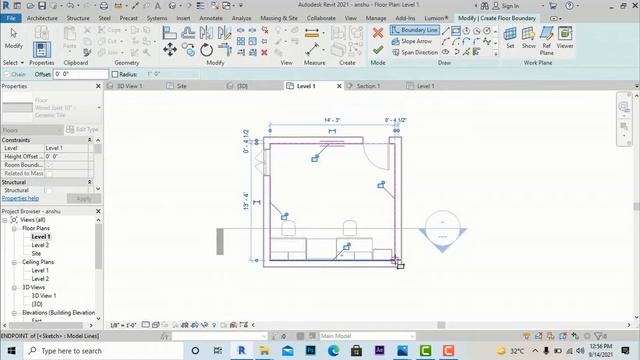Click the Windows Start button
The height and width of the screenshot is (360, 640).
[x=11, y=351]
